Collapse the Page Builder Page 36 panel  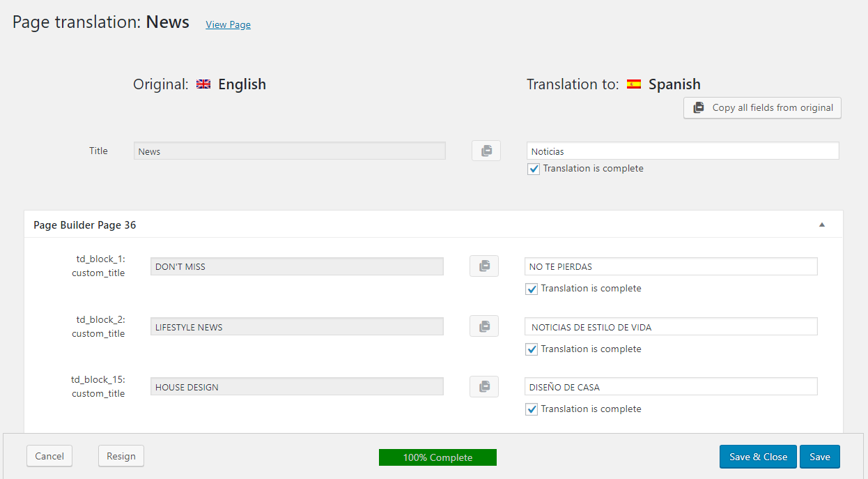click(x=822, y=225)
